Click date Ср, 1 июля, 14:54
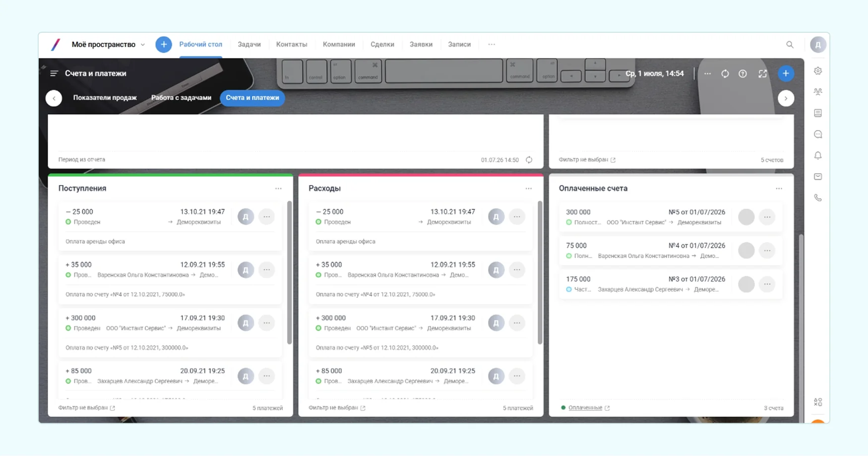 pos(655,73)
